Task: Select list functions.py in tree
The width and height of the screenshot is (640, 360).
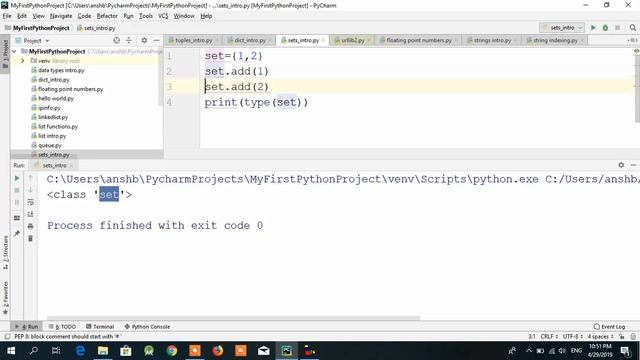Action: 54,127
